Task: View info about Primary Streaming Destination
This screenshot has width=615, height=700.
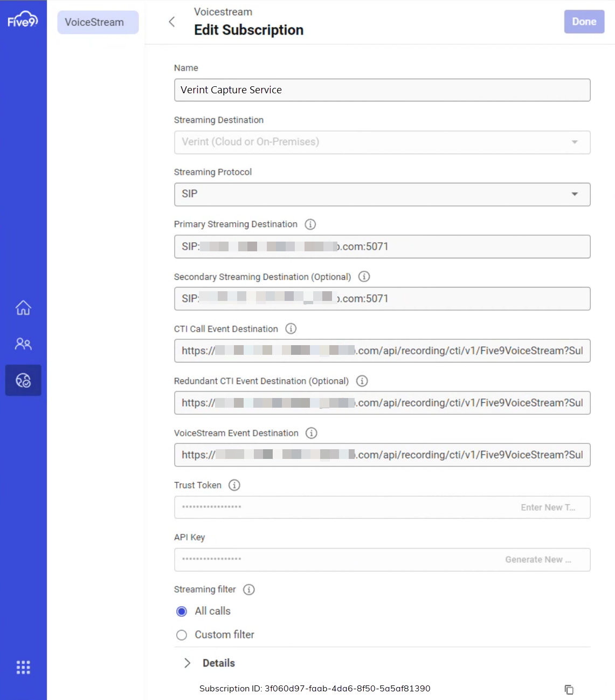Action: point(310,224)
